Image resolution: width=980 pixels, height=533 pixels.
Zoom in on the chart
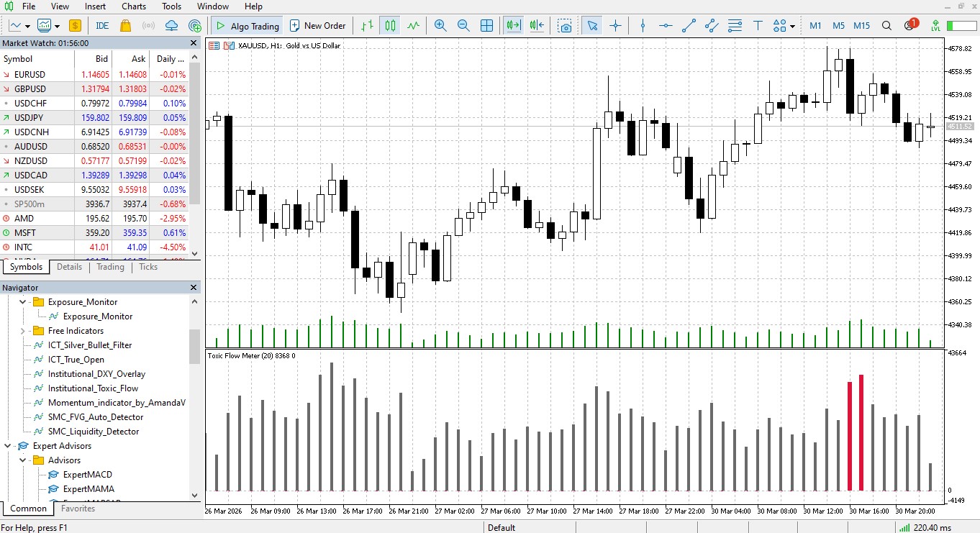click(x=440, y=25)
